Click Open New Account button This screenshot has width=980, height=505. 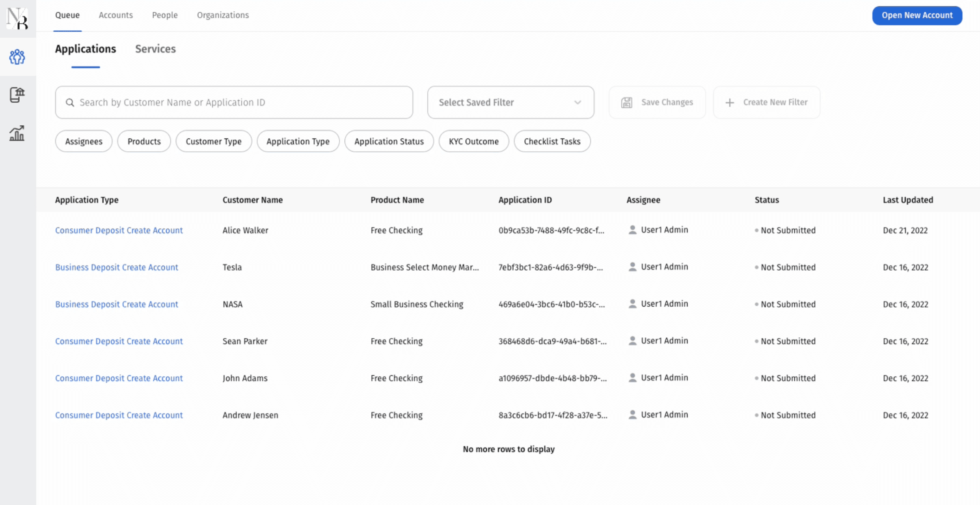click(x=917, y=15)
